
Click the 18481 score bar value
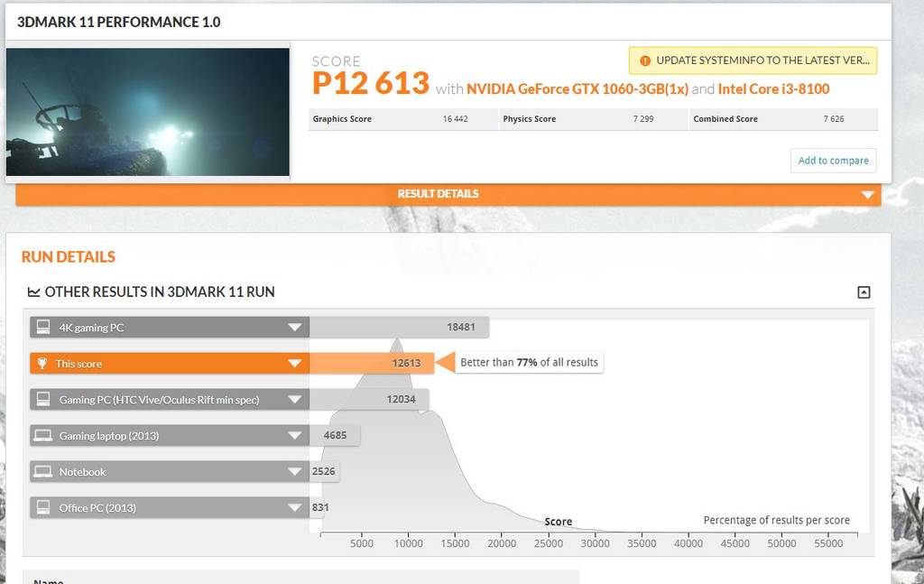pyautogui.click(x=461, y=327)
